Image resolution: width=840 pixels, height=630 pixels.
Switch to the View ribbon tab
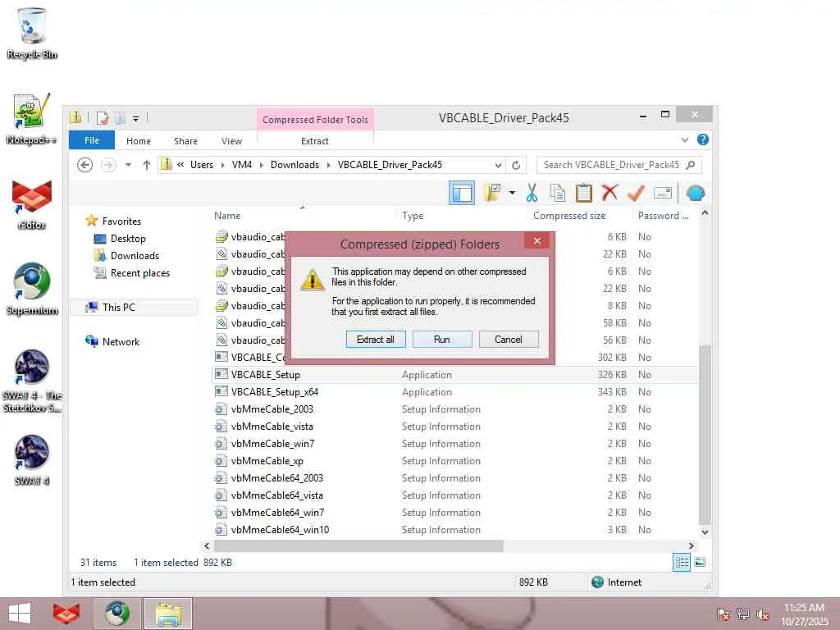pyautogui.click(x=231, y=141)
